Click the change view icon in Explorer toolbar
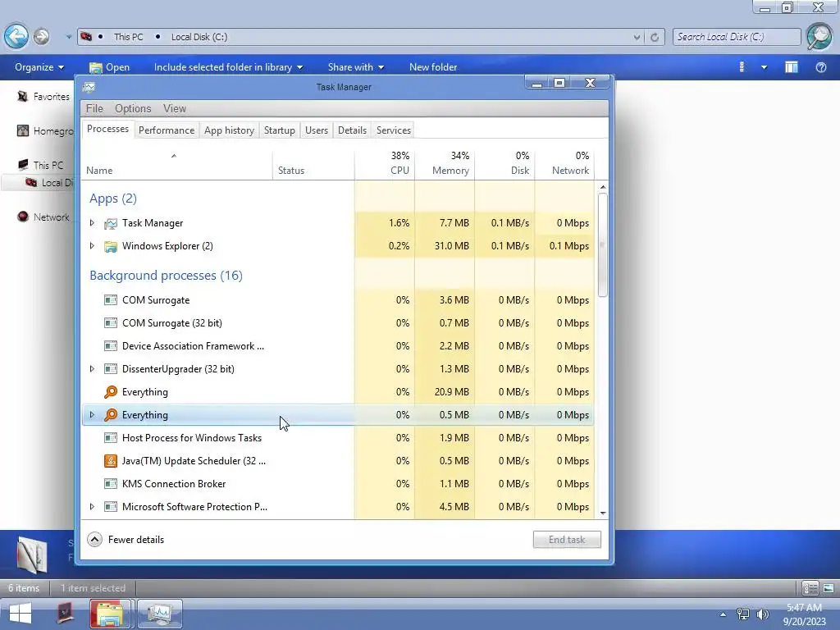Viewport: 840px width, 630px height. [x=742, y=67]
